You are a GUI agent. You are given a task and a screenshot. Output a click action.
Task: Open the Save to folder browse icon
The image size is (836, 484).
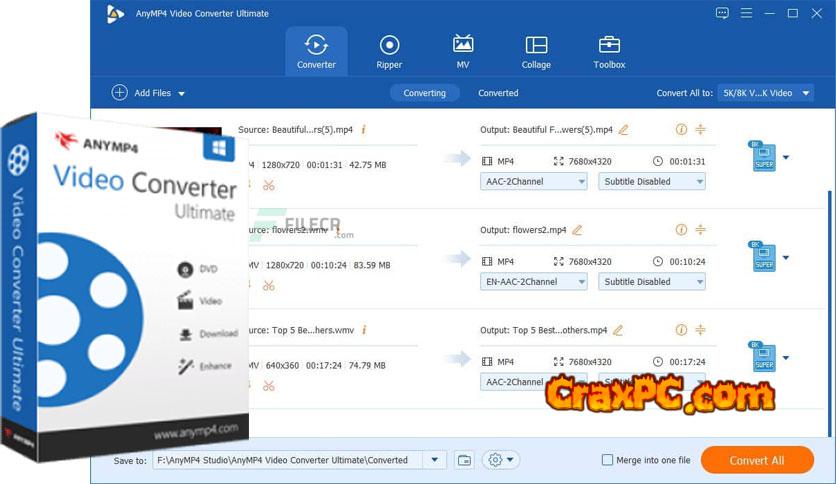coord(464,460)
